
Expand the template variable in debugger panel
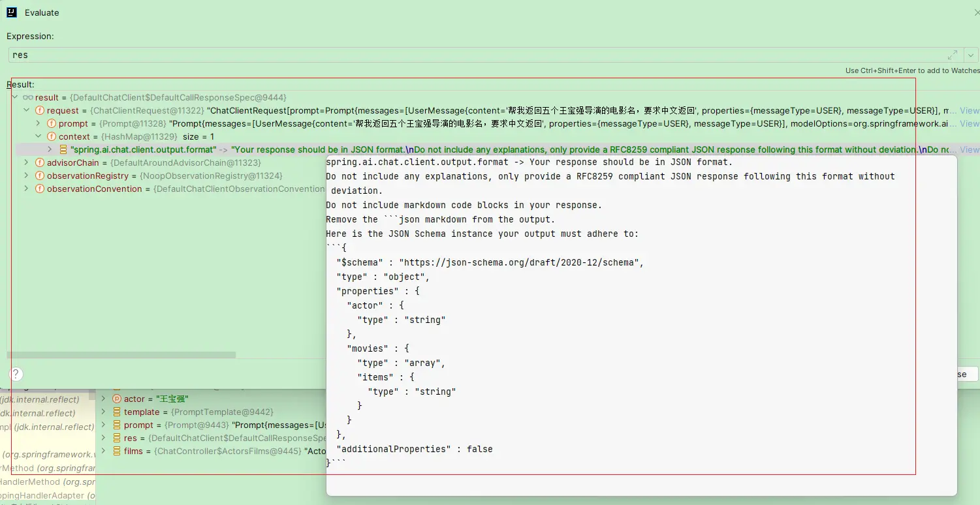[x=103, y=412]
